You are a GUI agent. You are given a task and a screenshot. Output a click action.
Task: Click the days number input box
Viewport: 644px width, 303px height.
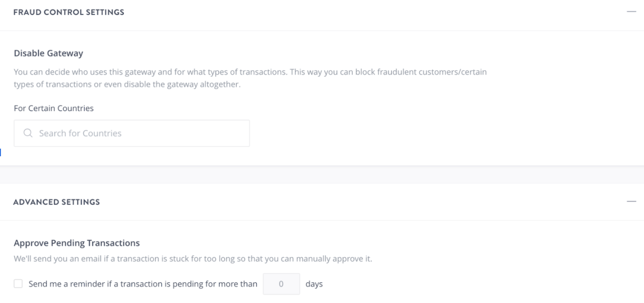pyautogui.click(x=281, y=284)
